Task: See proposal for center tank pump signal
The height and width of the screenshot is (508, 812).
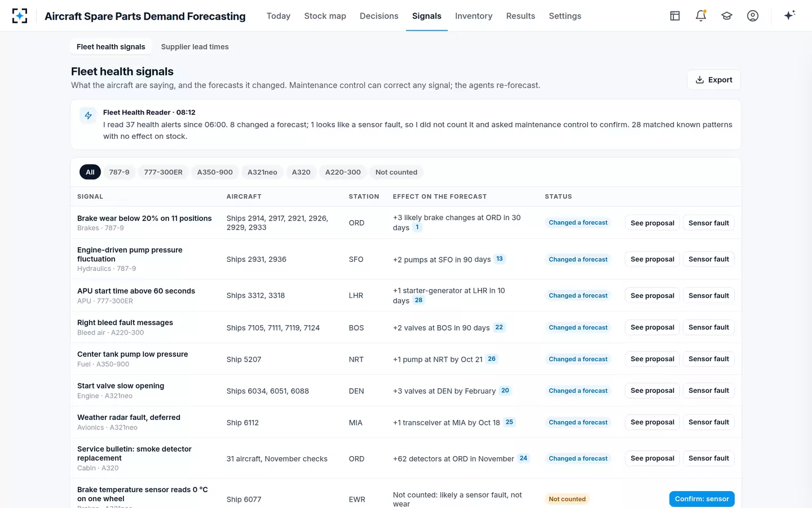Action: pos(652,359)
